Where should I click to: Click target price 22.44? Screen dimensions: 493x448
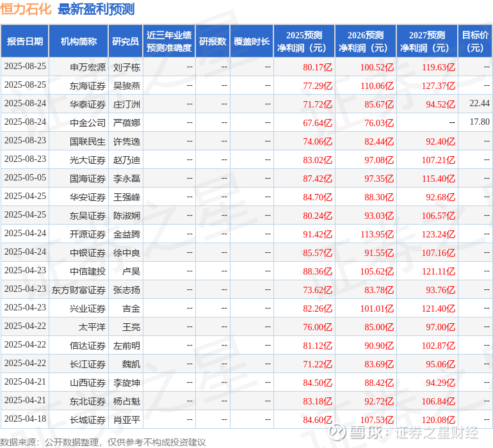[x=480, y=103]
